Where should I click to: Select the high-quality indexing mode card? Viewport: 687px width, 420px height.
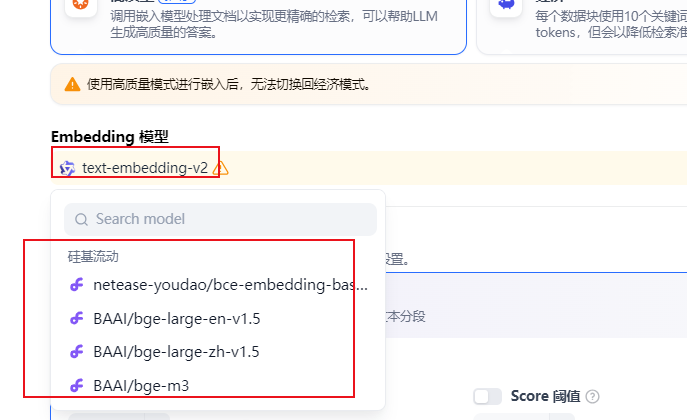pos(259,24)
